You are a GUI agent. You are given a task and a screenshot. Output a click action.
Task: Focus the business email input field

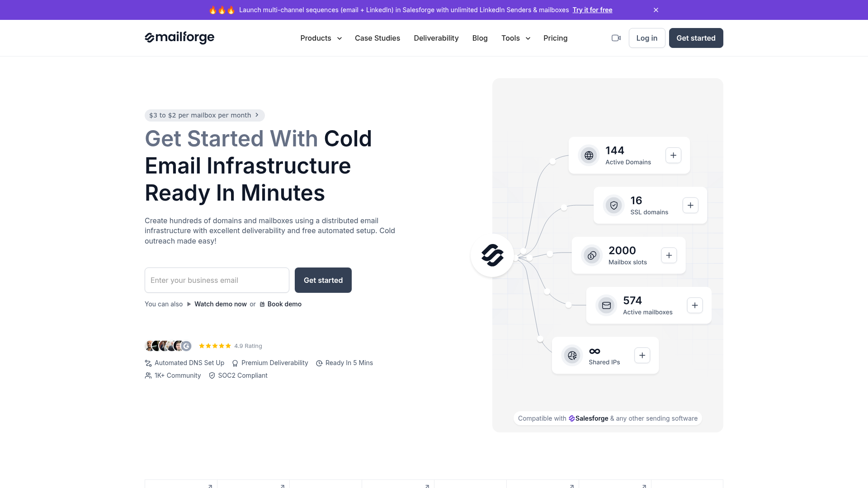coord(217,280)
